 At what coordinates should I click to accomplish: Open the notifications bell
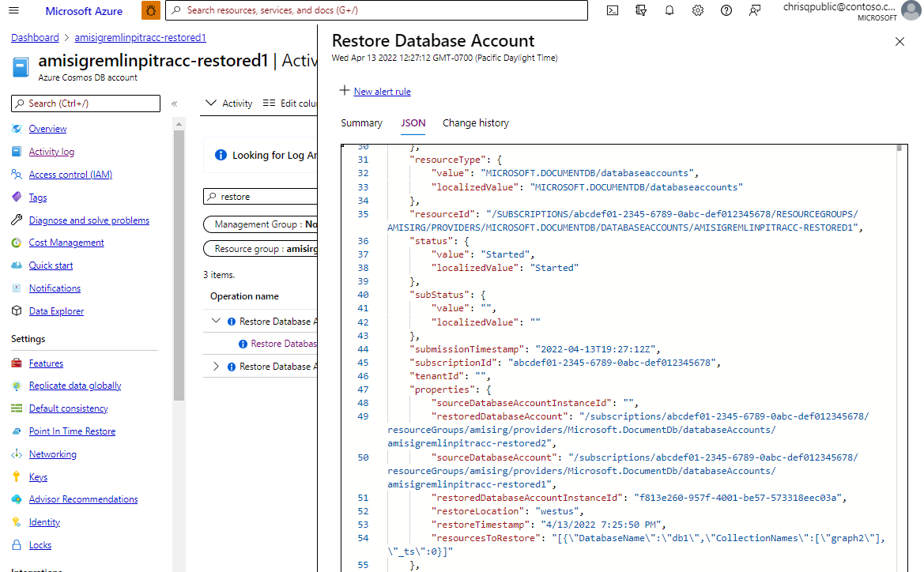[x=669, y=10]
